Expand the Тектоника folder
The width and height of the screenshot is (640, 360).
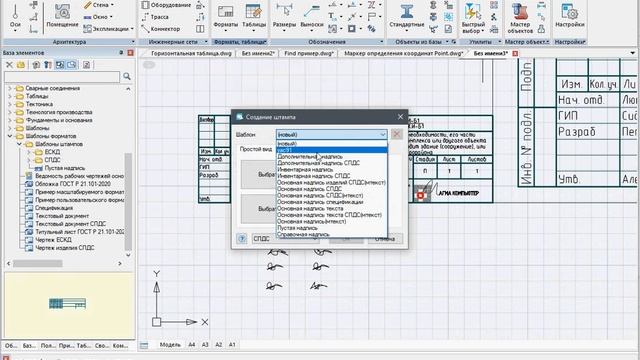click(10, 104)
